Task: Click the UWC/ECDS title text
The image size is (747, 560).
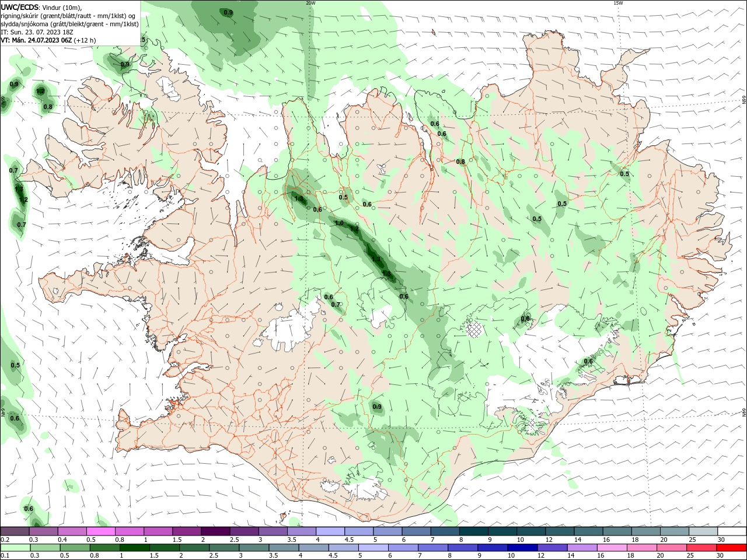Action: tap(20, 7)
